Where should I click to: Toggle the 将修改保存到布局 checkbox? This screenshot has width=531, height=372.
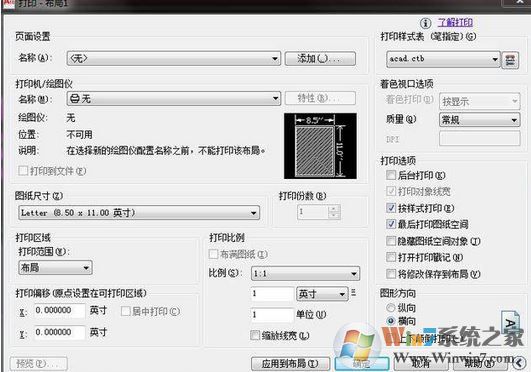pos(391,273)
